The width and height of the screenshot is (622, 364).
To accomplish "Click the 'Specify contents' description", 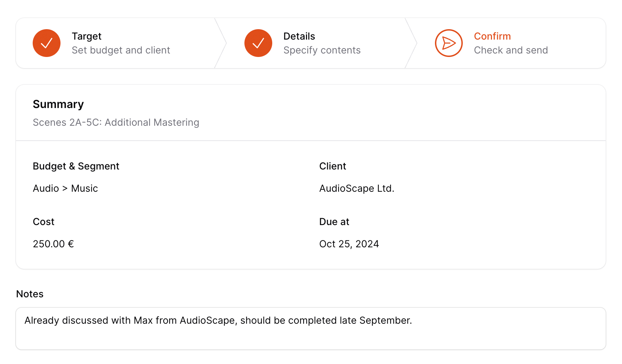I will coord(322,50).
